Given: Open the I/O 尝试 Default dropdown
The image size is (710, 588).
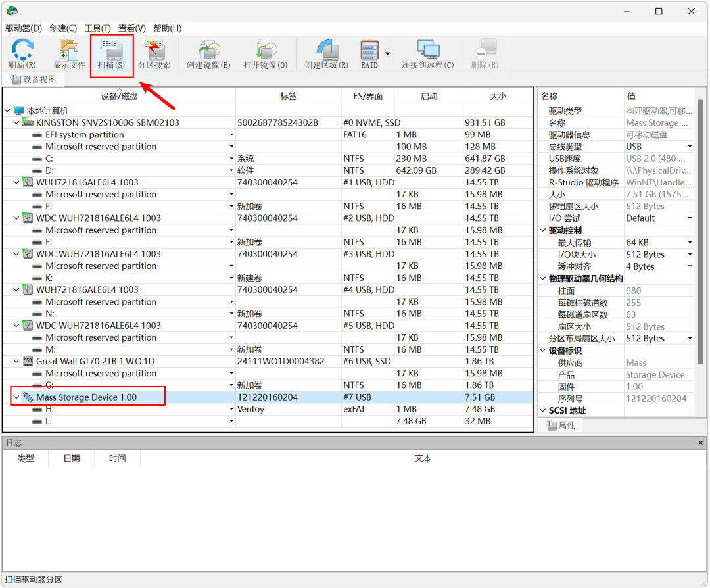Looking at the screenshot, I should click(x=690, y=218).
